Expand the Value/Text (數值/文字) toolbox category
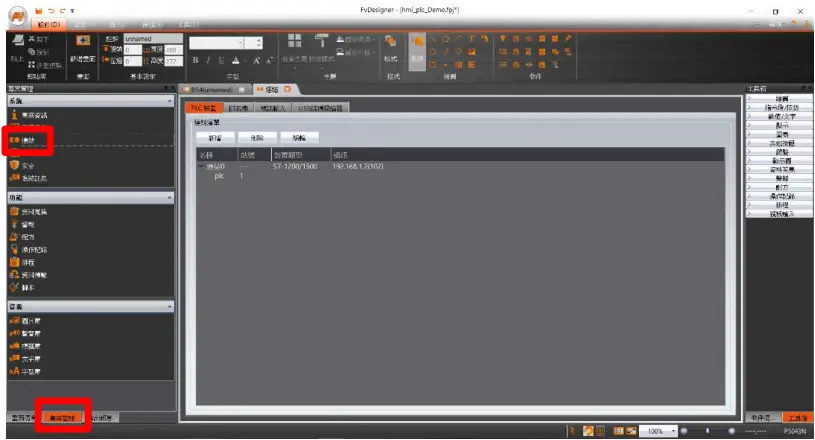The height and width of the screenshot is (440, 815). tap(780, 116)
